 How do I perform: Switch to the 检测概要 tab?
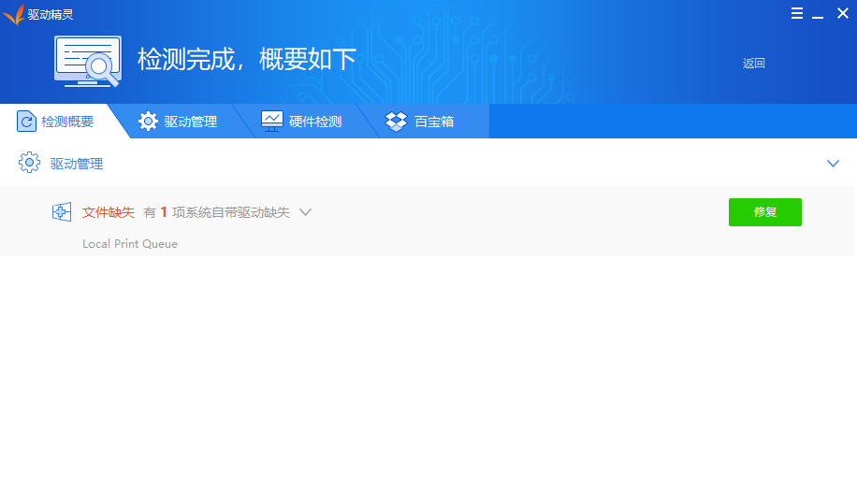pos(56,122)
